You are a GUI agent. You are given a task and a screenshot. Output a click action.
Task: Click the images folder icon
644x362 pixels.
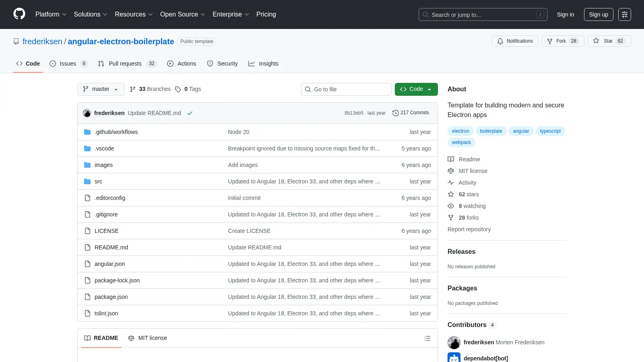point(87,165)
